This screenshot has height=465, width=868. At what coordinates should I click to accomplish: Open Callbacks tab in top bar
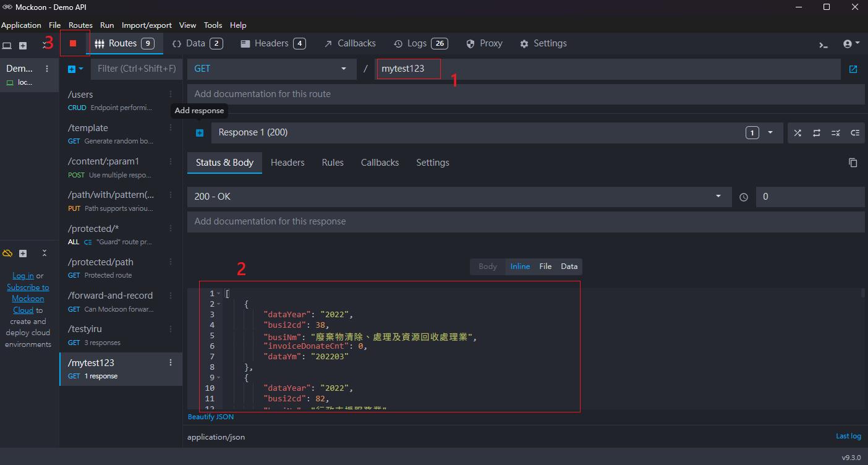coord(350,43)
